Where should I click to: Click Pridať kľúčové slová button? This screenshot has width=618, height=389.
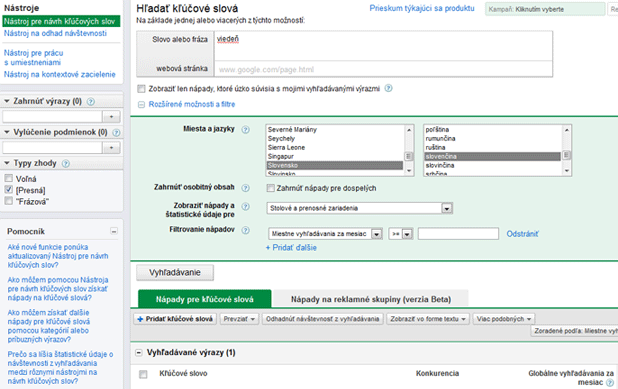coord(175,319)
